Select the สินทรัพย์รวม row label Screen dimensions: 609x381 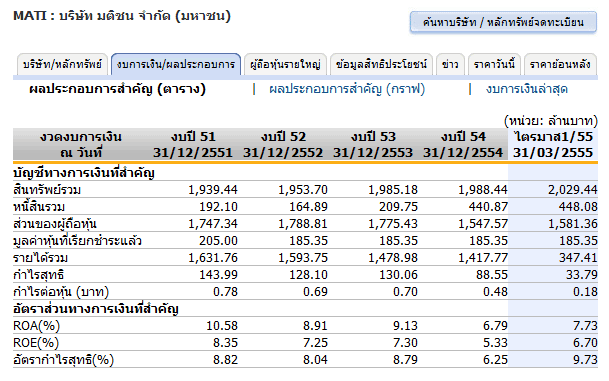pos(47,190)
